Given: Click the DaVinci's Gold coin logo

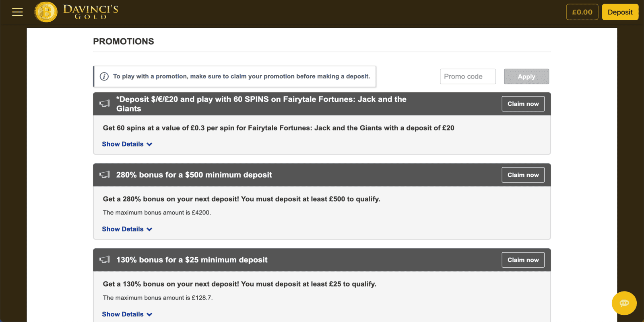Looking at the screenshot, I should click(46, 12).
